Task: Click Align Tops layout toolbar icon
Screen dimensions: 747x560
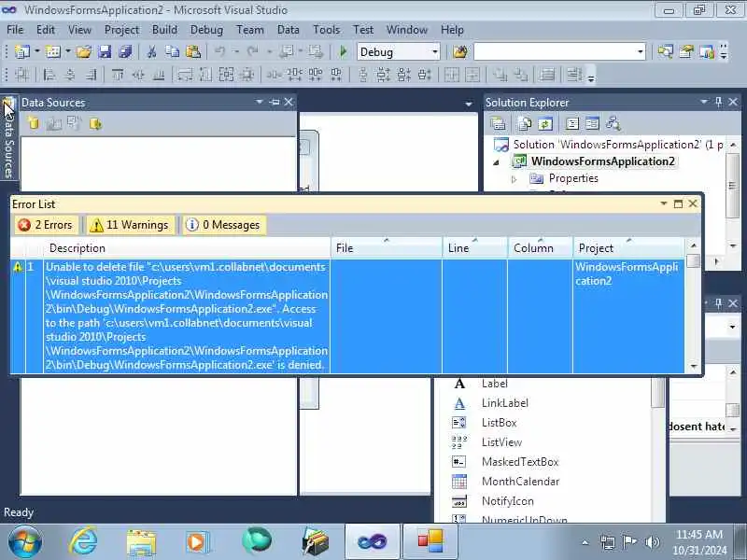Action: click(118, 75)
